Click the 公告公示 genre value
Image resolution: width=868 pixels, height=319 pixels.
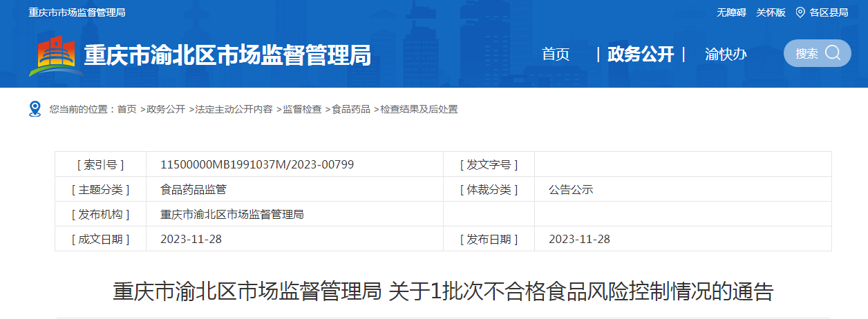pyautogui.click(x=571, y=189)
